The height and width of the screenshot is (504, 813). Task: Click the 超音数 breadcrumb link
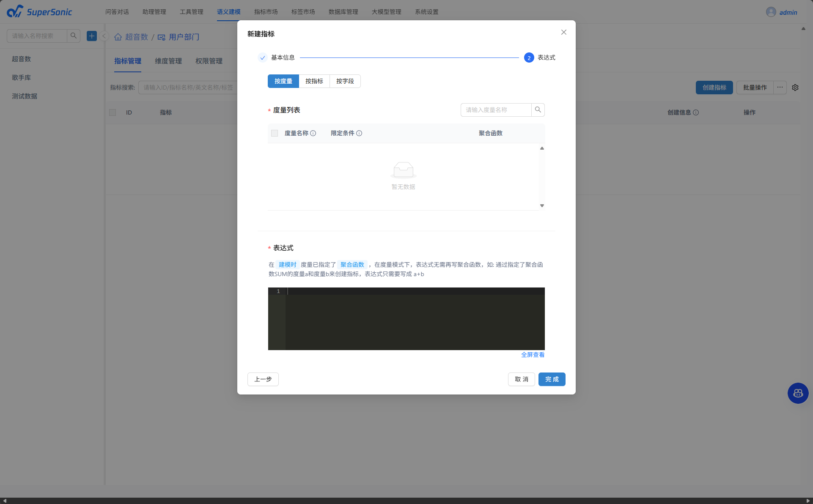tap(137, 37)
